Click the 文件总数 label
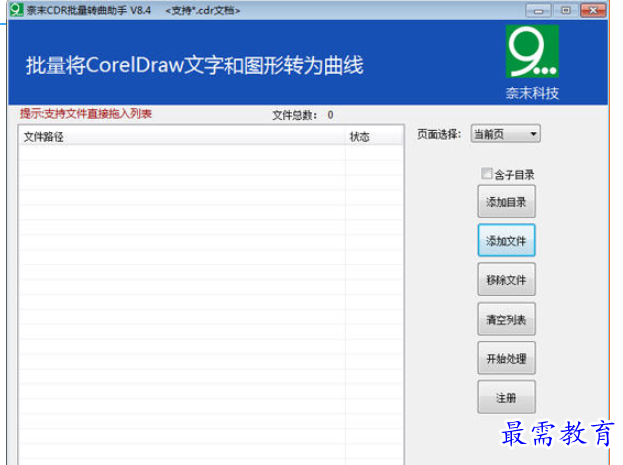Screen dimensions: 623x465 [294, 115]
